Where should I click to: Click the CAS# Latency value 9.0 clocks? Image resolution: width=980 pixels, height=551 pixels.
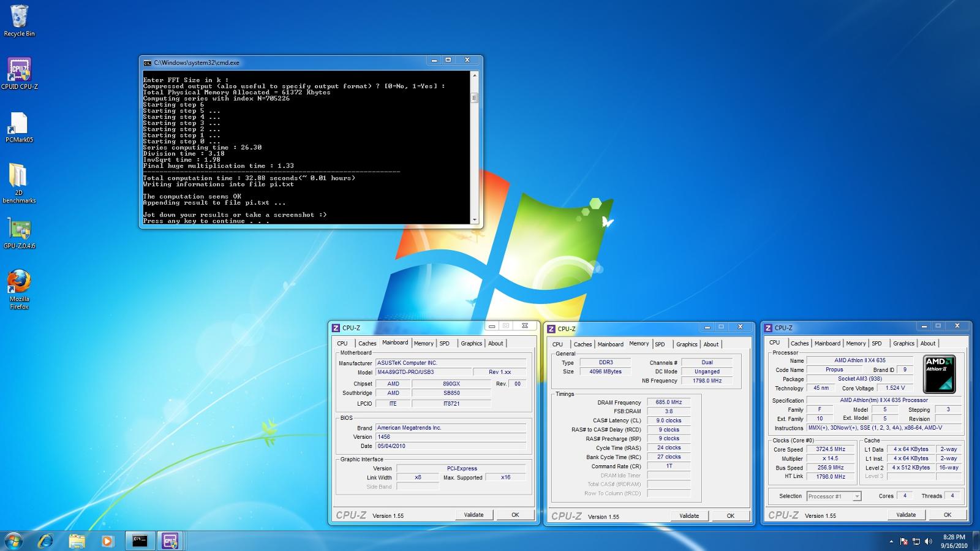pos(669,420)
